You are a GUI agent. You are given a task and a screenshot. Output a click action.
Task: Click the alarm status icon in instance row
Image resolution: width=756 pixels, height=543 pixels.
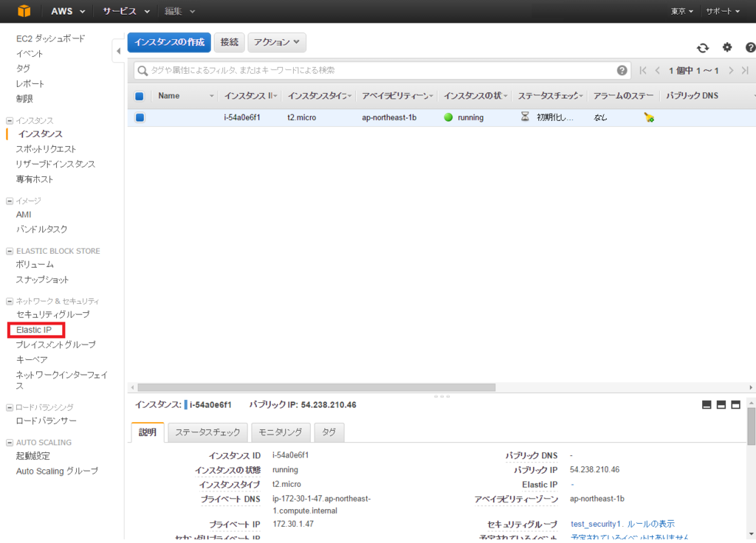click(649, 117)
